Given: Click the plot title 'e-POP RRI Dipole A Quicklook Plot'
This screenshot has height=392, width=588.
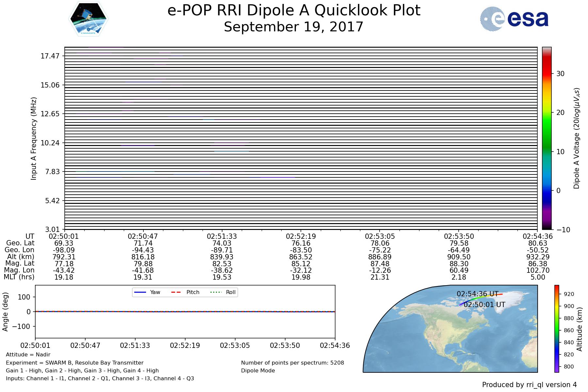Looking at the screenshot, I should click(293, 10).
